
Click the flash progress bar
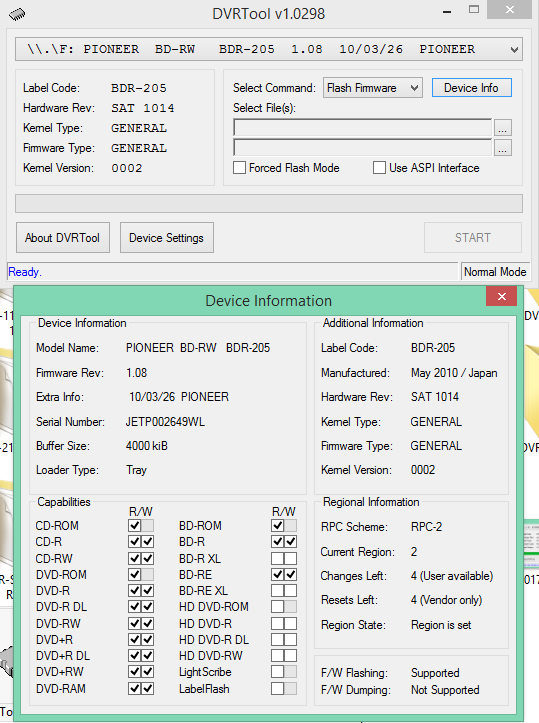click(269, 203)
